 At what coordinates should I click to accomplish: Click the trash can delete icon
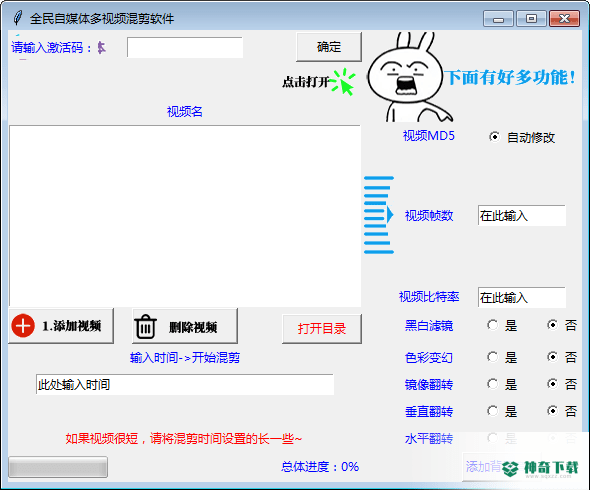[x=145, y=326]
